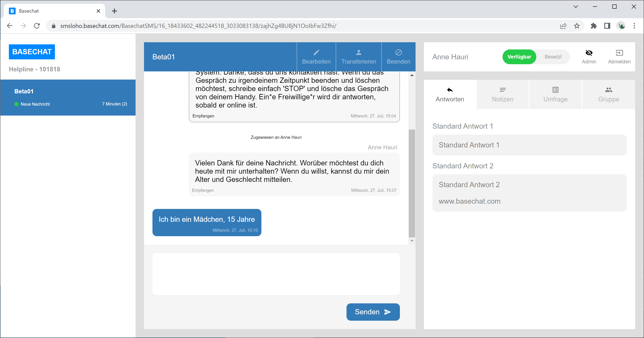644x338 pixels.
Task: Set status to Besetzt
Action: click(553, 57)
